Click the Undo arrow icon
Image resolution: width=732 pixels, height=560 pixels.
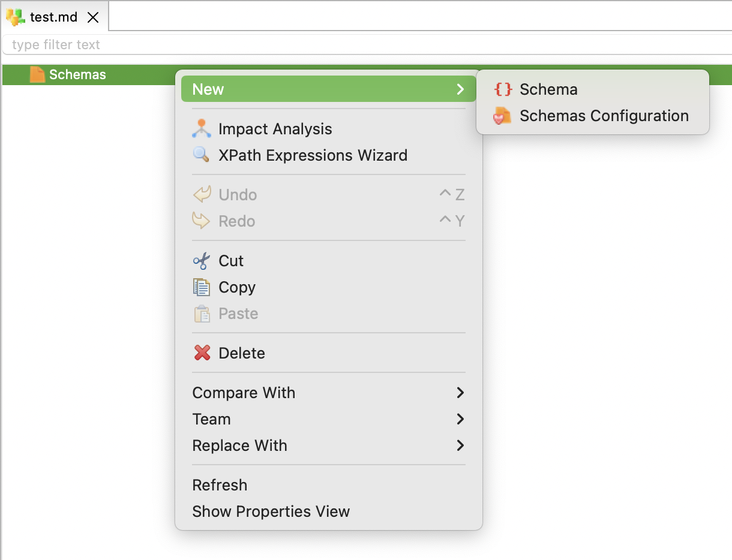point(202,194)
